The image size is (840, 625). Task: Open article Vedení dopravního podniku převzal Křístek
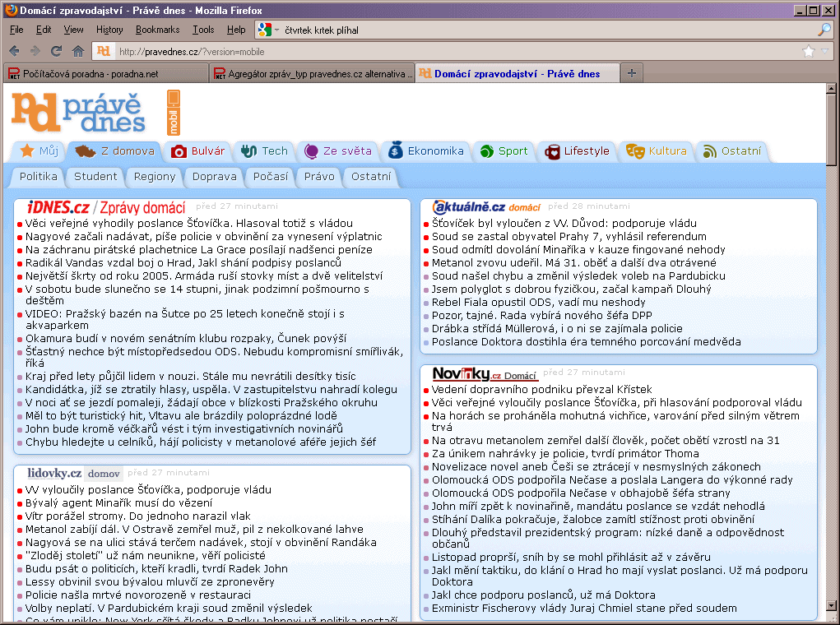pos(541,389)
